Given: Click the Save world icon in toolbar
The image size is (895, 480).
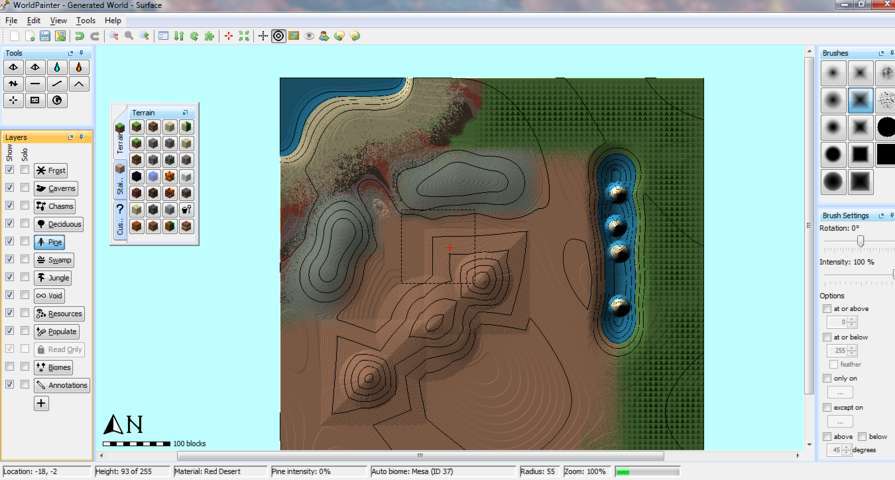Looking at the screenshot, I should click(45, 36).
